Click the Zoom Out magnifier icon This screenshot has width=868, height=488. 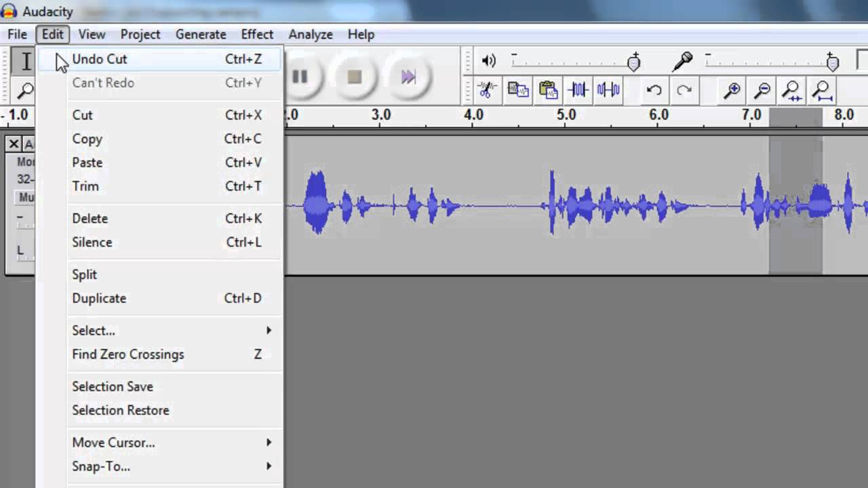(762, 90)
